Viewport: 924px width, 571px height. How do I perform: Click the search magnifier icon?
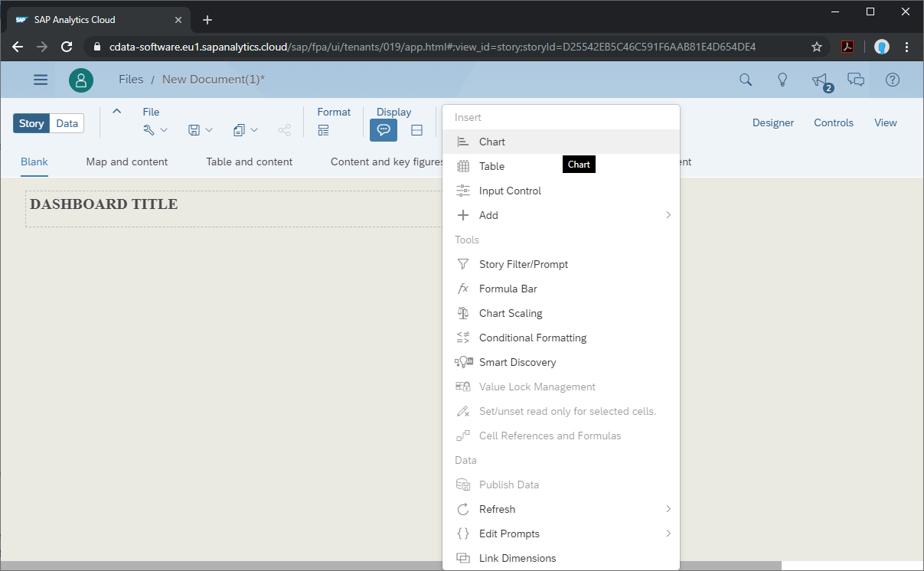tap(745, 80)
